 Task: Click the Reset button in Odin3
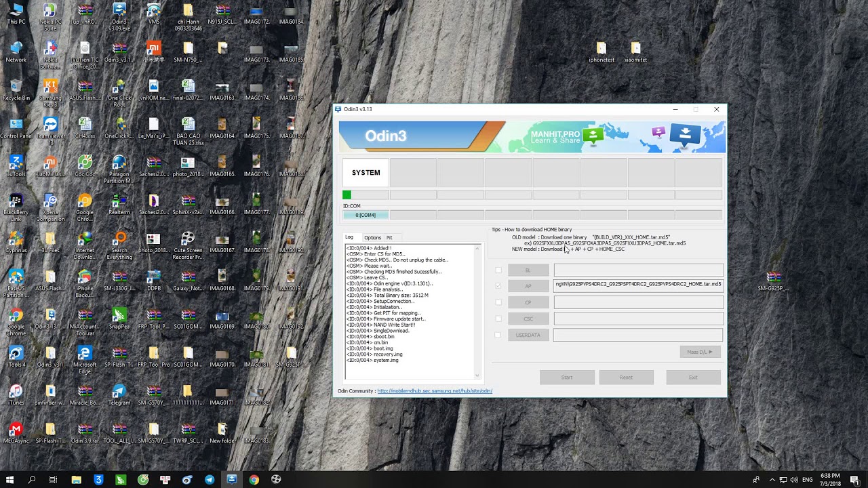[626, 378]
